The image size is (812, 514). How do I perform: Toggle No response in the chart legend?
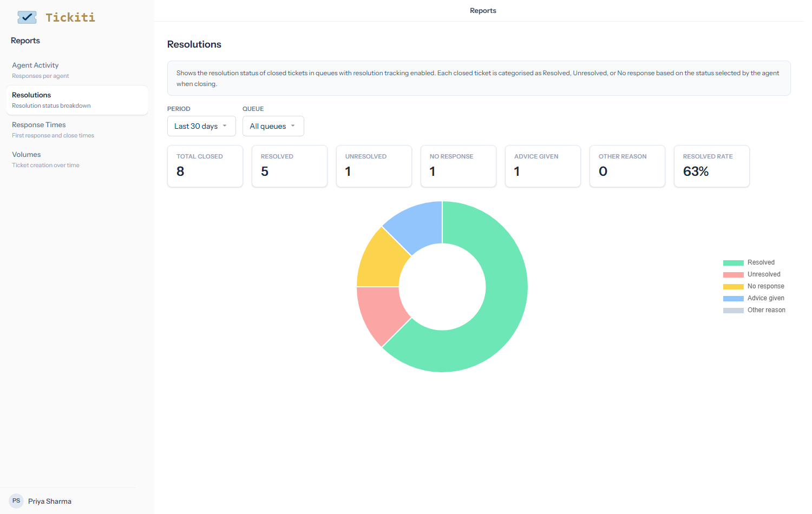[x=754, y=286]
